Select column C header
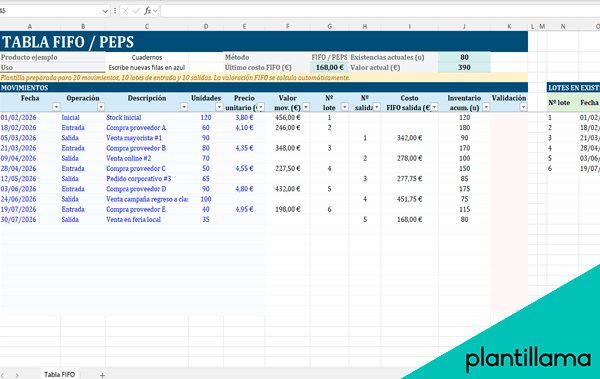The width and height of the screenshot is (600, 379). [147, 26]
